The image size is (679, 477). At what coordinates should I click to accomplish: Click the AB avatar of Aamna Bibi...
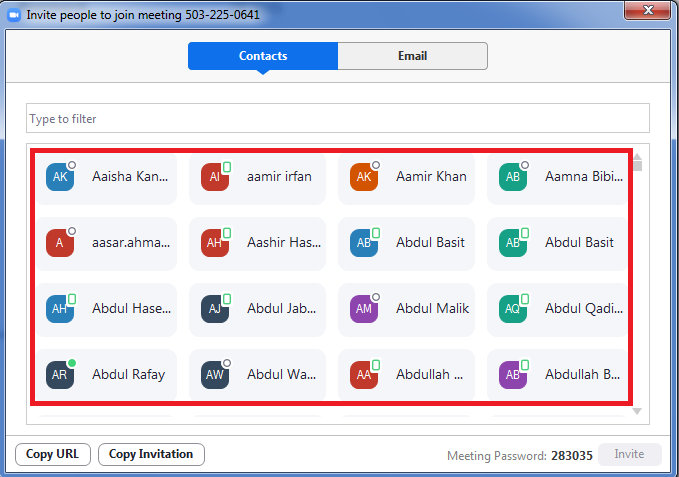(x=513, y=177)
